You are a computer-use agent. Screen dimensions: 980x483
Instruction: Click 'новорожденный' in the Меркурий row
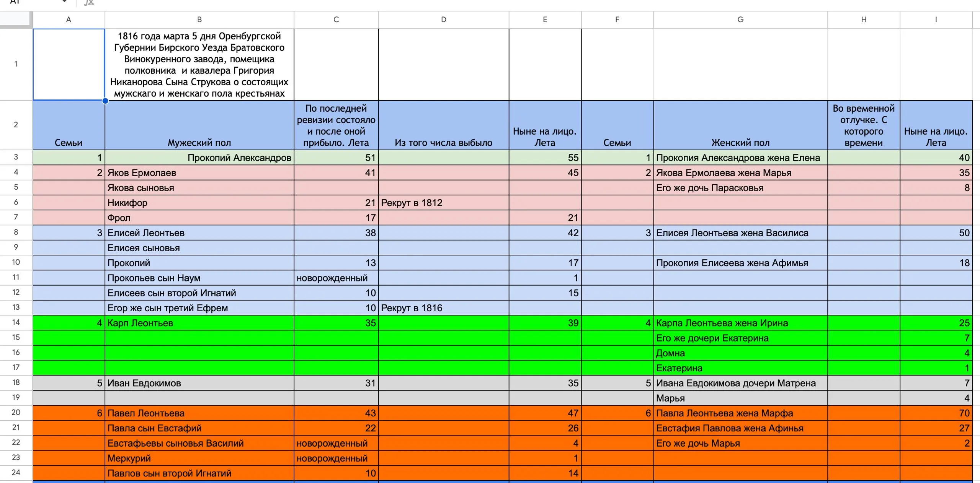click(x=336, y=458)
